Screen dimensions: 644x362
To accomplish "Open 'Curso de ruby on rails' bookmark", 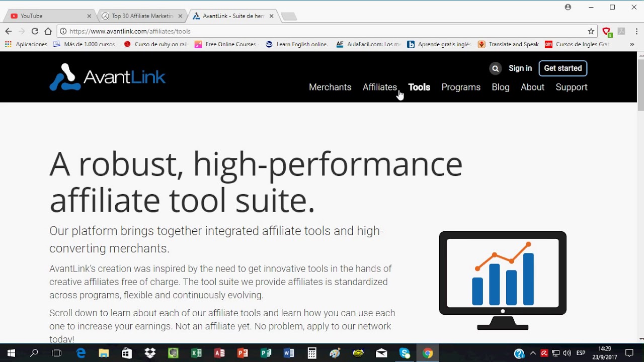I will [x=155, y=44].
